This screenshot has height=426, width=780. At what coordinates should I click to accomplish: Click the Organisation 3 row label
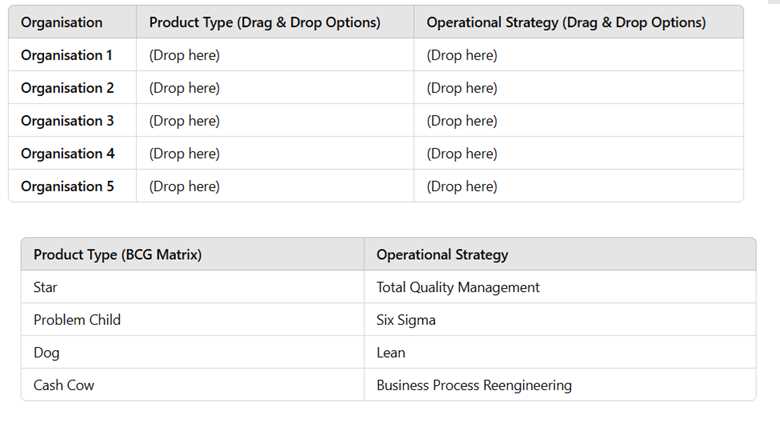(68, 121)
